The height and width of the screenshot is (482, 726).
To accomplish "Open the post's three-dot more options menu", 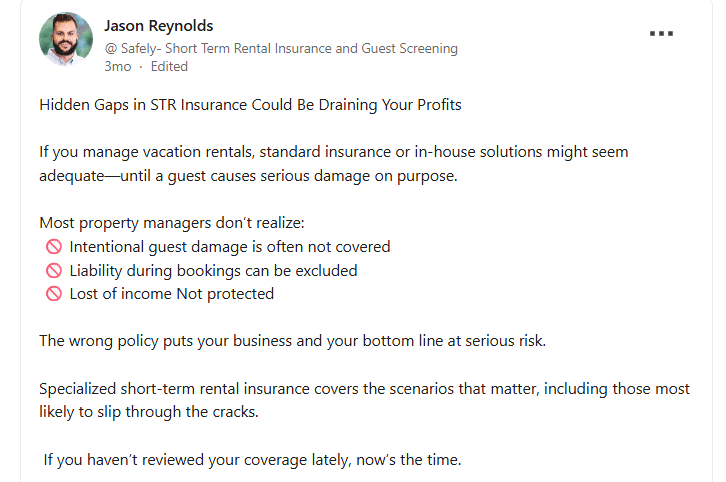I will (661, 33).
